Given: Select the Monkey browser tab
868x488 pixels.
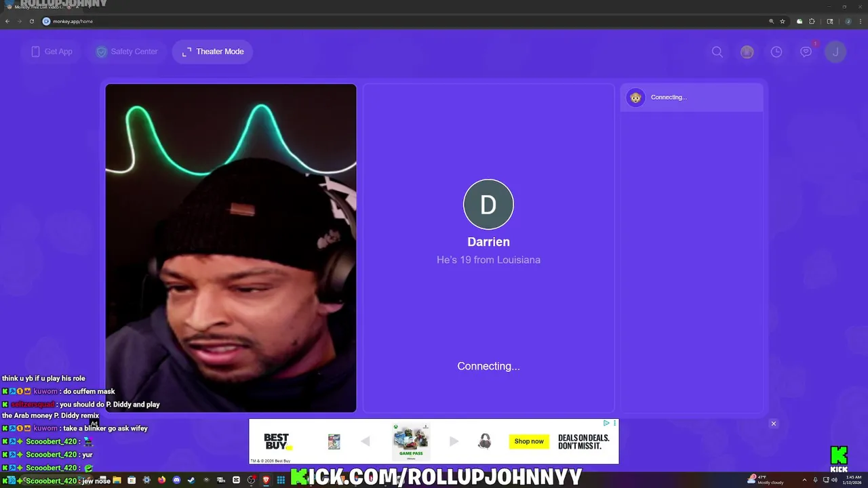Looking at the screenshot, I should point(44,7).
